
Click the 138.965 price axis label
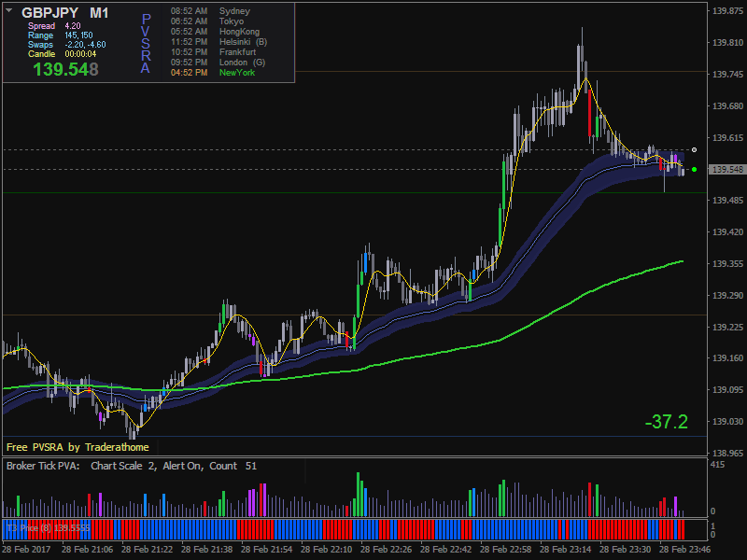click(x=727, y=453)
